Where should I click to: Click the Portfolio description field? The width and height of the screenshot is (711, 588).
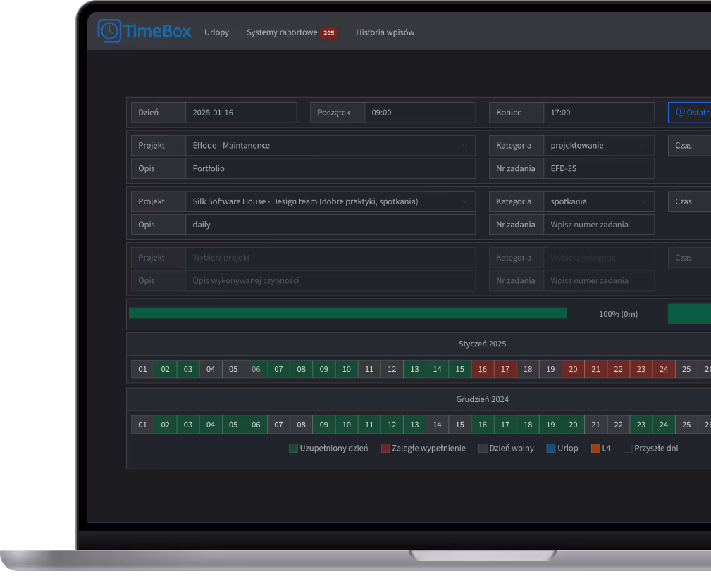coord(330,168)
